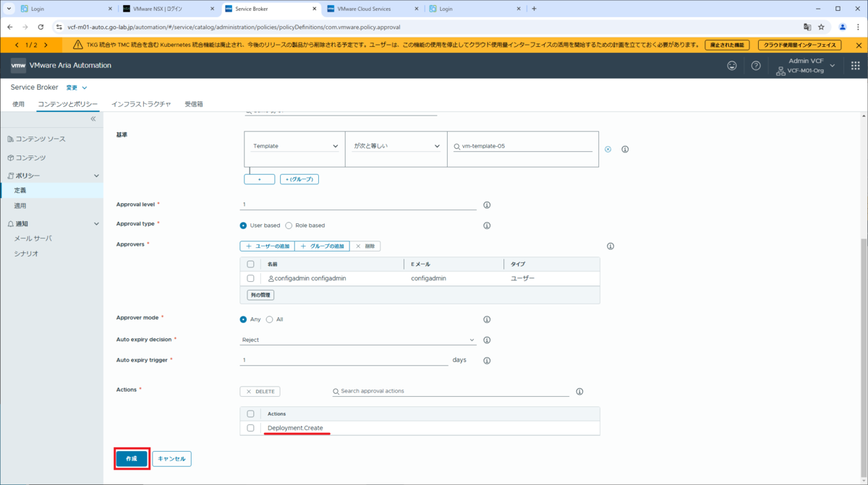This screenshot has height=485, width=868.
Task: Collapse the 通知 sidebar section
Action: [x=97, y=224]
